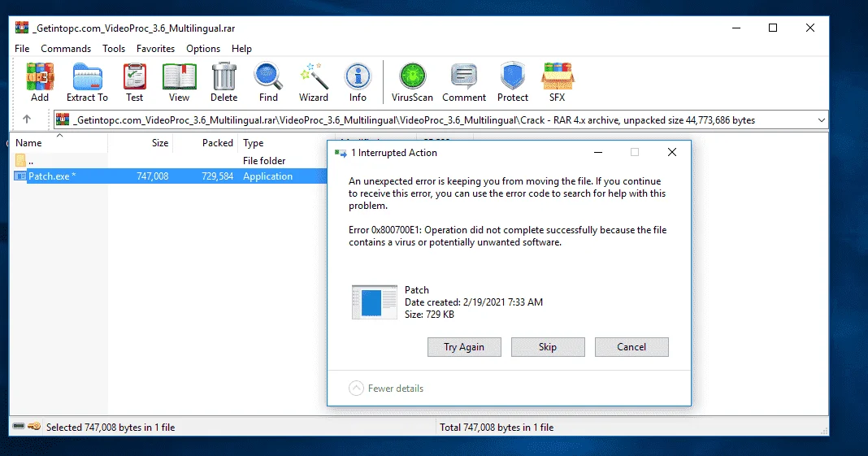Minimize the Interrupted Action dialog
868x456 pixels.
pos(598,152)
